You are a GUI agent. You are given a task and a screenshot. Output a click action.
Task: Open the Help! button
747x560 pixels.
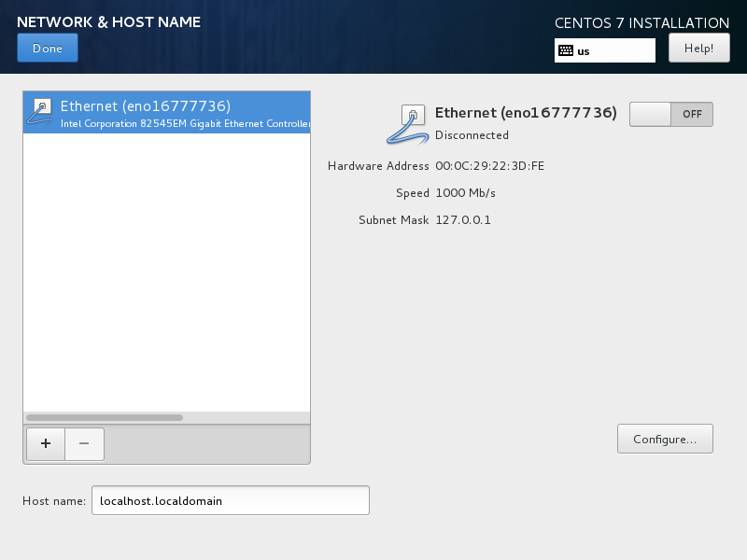[698, 49]
